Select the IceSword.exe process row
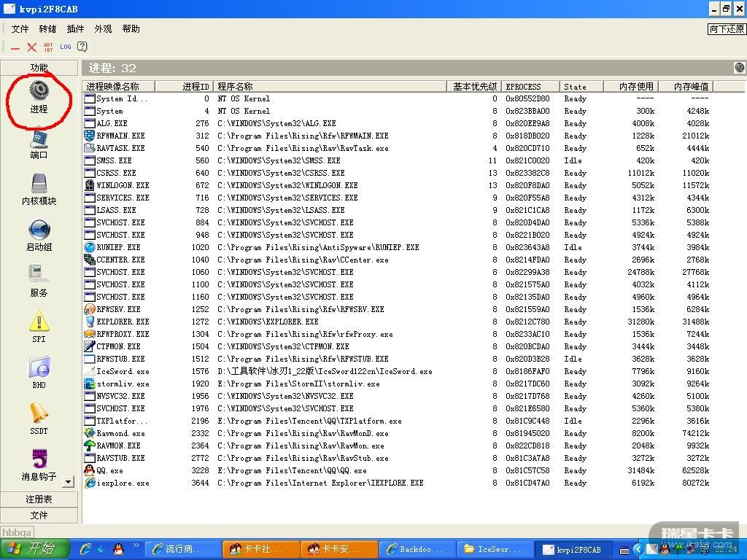747x560 pixels. click(396, 371)
